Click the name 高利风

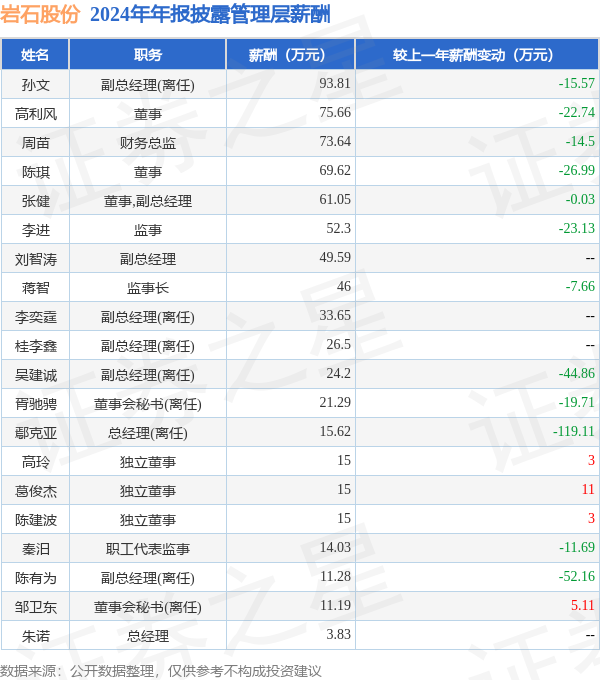point(36,114)
